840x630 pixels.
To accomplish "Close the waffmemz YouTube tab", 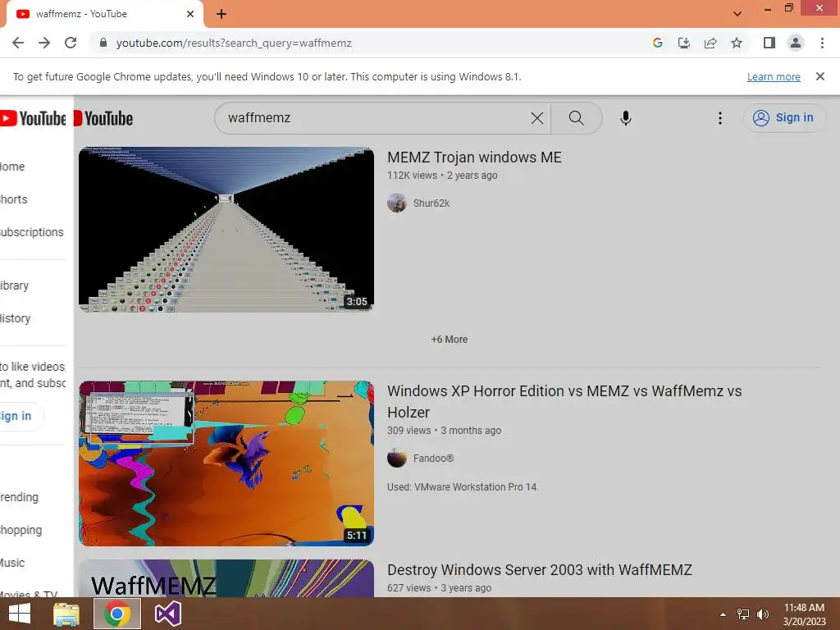I will (190, 14).
